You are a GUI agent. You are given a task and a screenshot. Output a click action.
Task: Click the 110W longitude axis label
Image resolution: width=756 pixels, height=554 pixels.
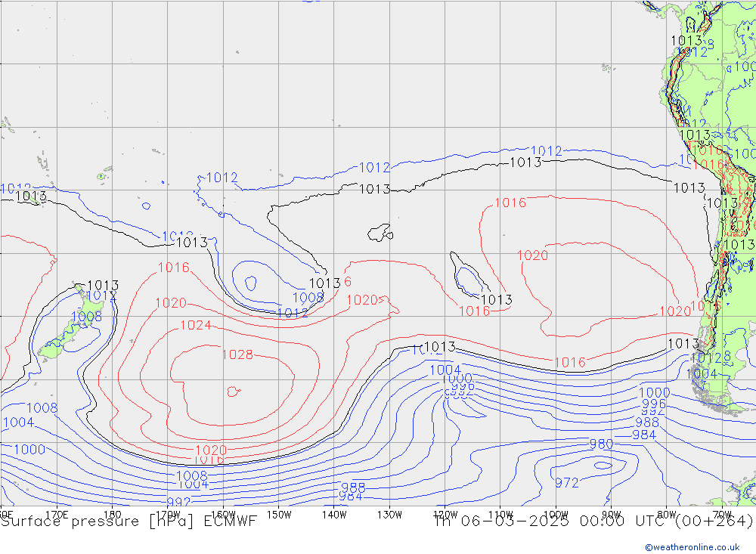click(500, 515)
